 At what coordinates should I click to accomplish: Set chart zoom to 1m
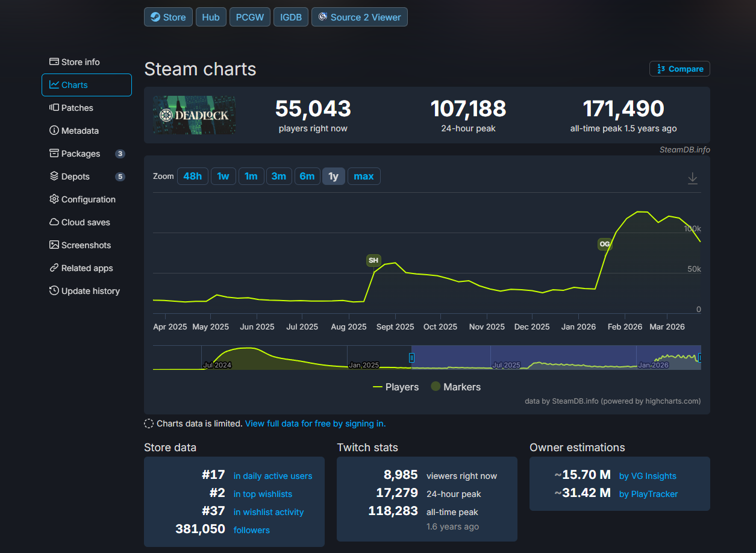point(251,177)
